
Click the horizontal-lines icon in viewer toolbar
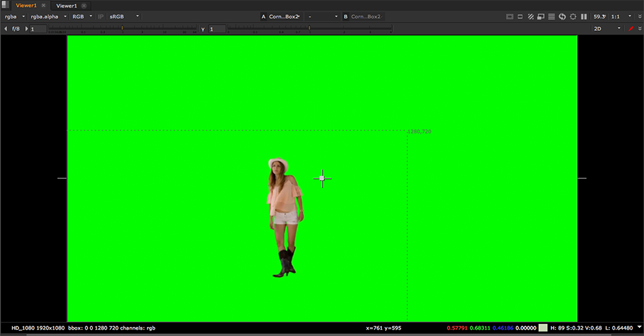click(x=551, y=16)
